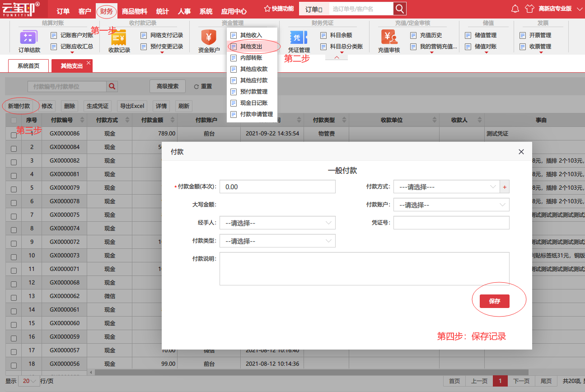Click the 新增付款 button
The width and height of the screenshot is (585, 392).
(x=19, y=106)
